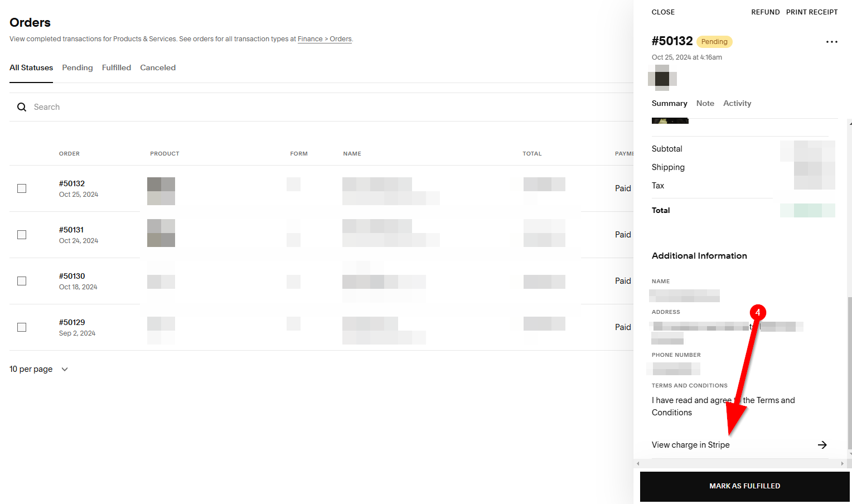
Task: Close the order details panel
Action: [663, 12]
